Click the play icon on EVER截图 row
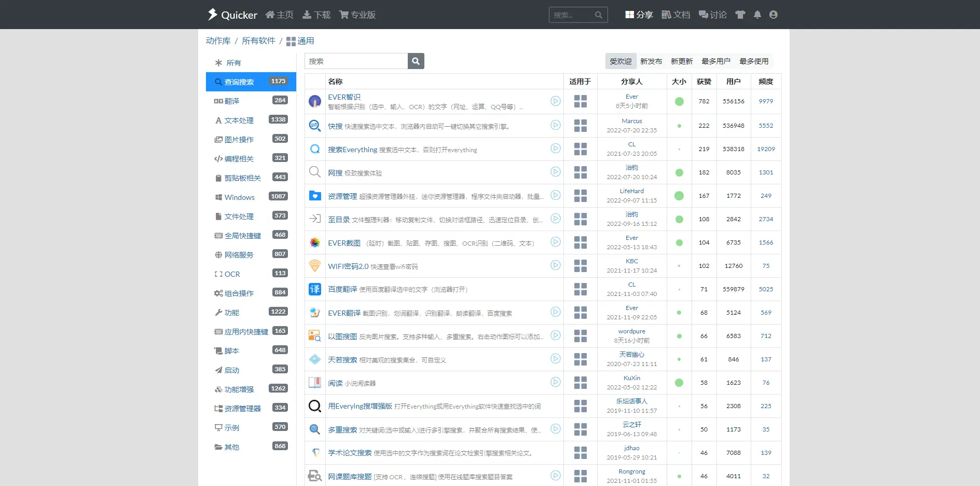 click(556, 242)
